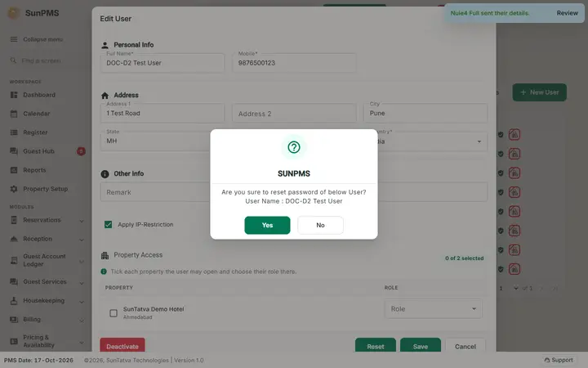
Task: Click the Guest Services icon
Action: tap(14, 281)
